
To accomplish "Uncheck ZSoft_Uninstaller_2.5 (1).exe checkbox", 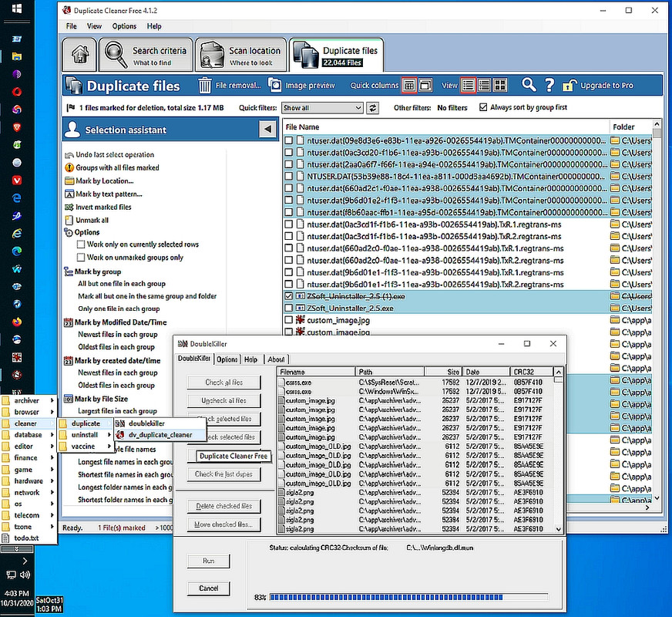I will 289,296.
